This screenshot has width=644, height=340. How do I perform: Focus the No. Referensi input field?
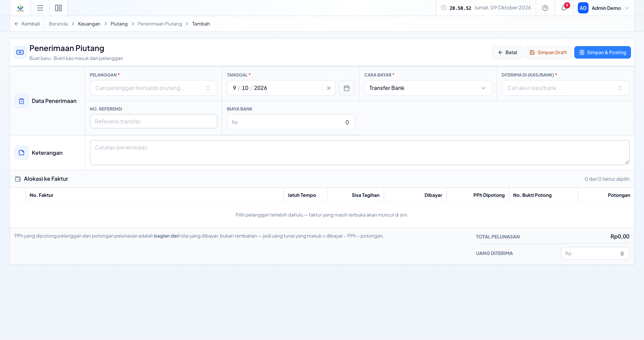click(x=153, y=121)
